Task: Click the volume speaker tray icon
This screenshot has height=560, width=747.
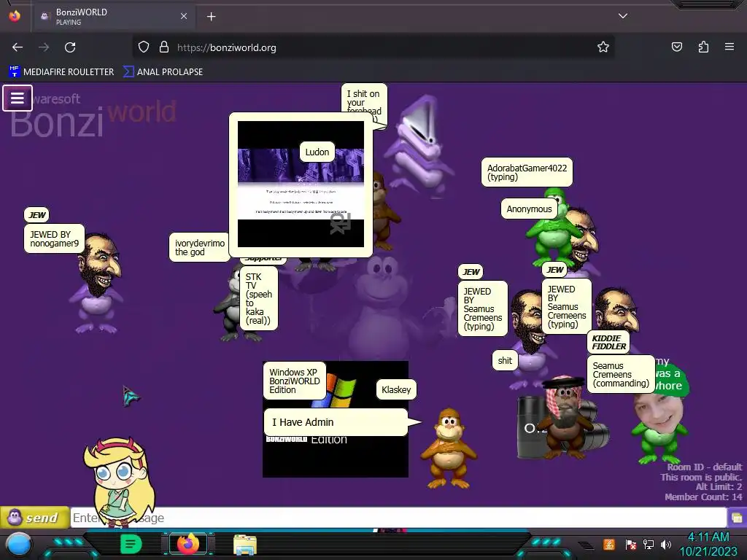Action: tap(666, 544)
